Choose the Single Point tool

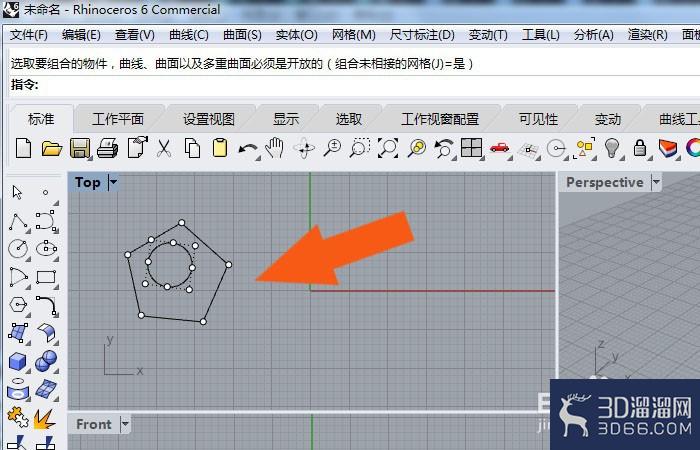pos(45,192)
